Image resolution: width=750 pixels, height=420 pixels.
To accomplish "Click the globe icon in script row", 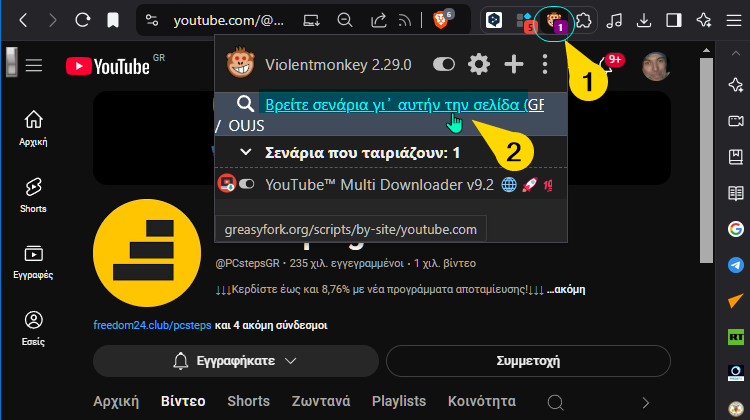I will pos(509,185).
